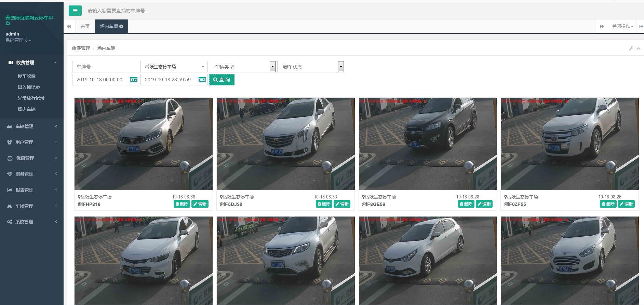Image resolution: width=644 pixels, height=305 pixels.
Task: Edit the vehicle record 湘F0ZF55
Action: [626, 204]
